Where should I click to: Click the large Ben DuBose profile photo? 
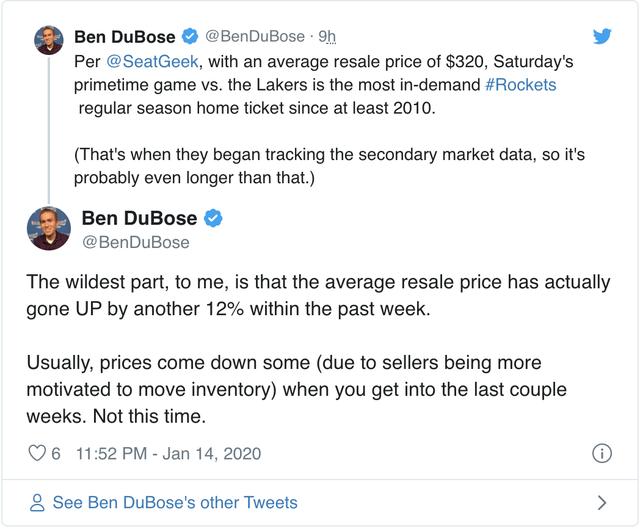49,229
